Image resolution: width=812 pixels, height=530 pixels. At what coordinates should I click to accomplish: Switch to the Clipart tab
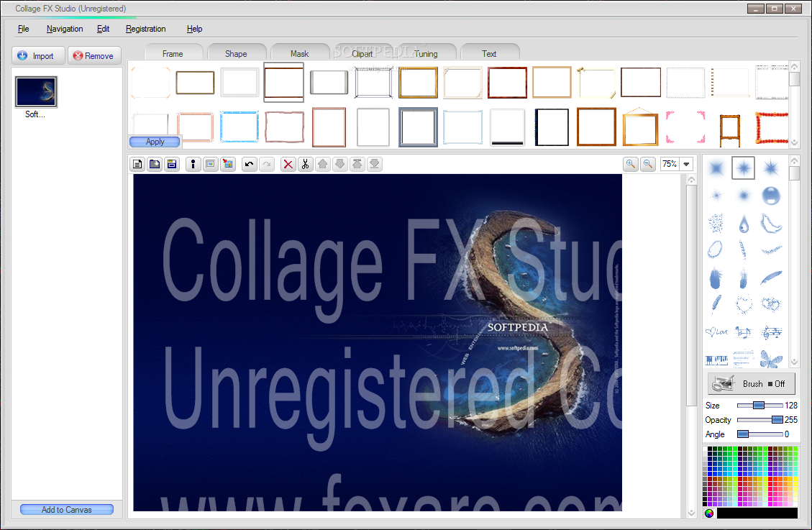[x=362, y=53]
